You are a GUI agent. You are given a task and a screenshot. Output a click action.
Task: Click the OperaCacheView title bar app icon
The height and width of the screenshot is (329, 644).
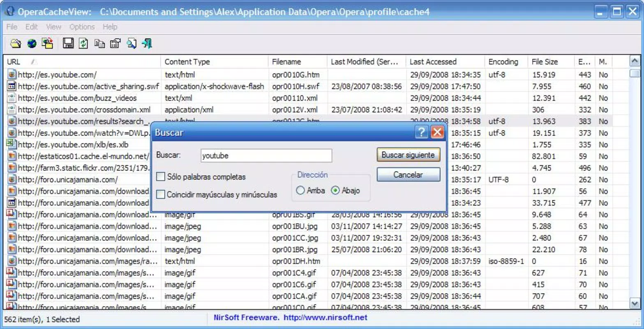click(9, 12)
